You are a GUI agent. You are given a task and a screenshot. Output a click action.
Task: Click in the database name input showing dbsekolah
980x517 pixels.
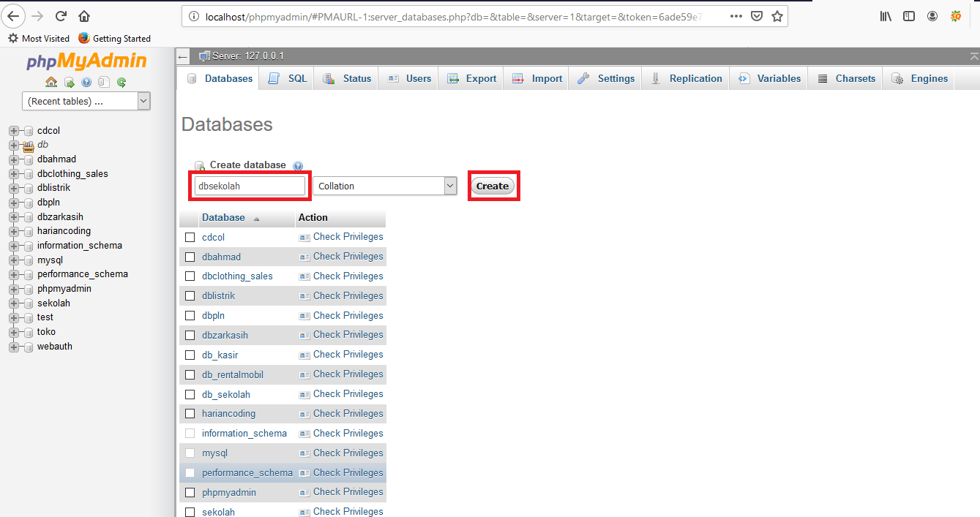pyautogui.click(x=249, y=186)
